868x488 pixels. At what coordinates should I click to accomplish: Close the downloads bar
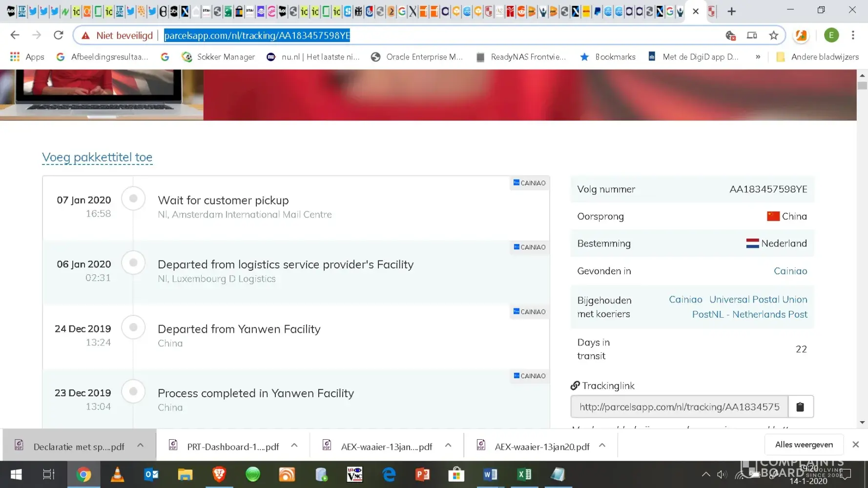(855, 445)
